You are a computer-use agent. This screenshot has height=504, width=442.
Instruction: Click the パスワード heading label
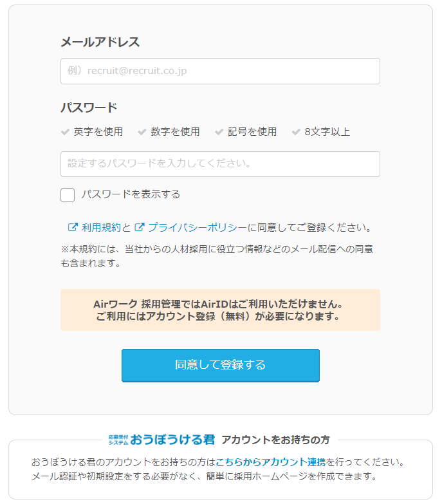[x=89, y=107]
